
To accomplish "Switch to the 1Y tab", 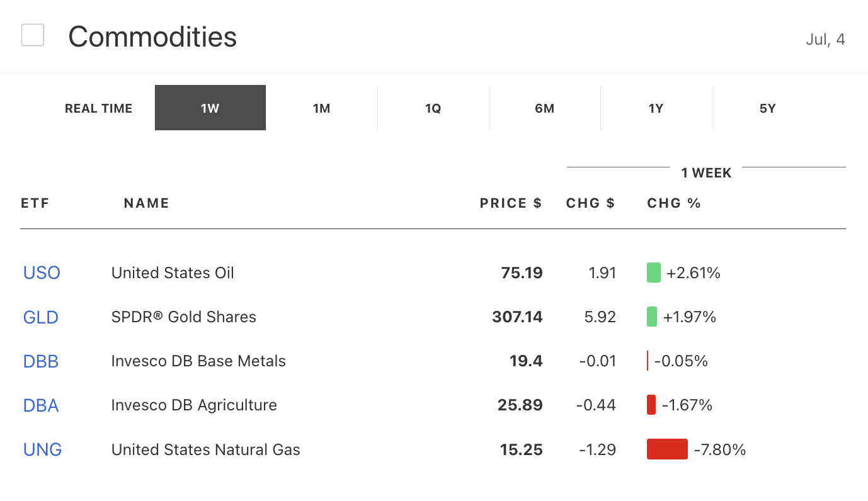I will click(656, 108).
